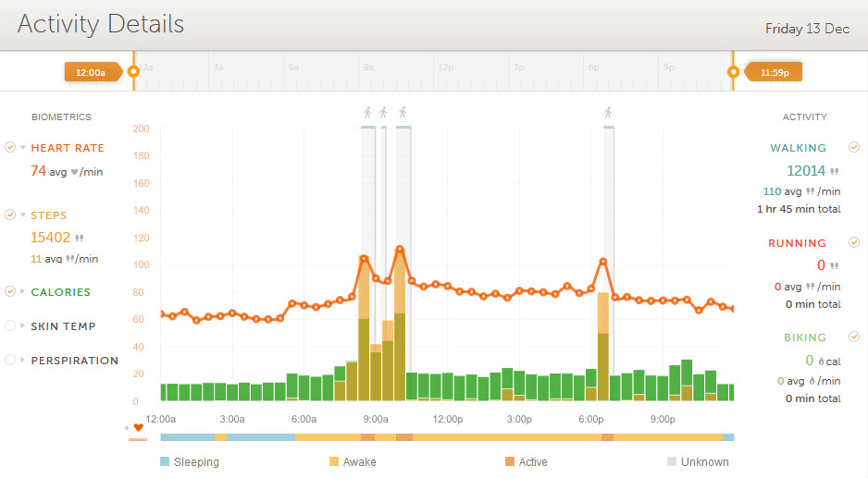The height and width of the screenshot is (478, 868).
Task: Click the evening walking icon above 6pm
Action: [x=608, y=113]
